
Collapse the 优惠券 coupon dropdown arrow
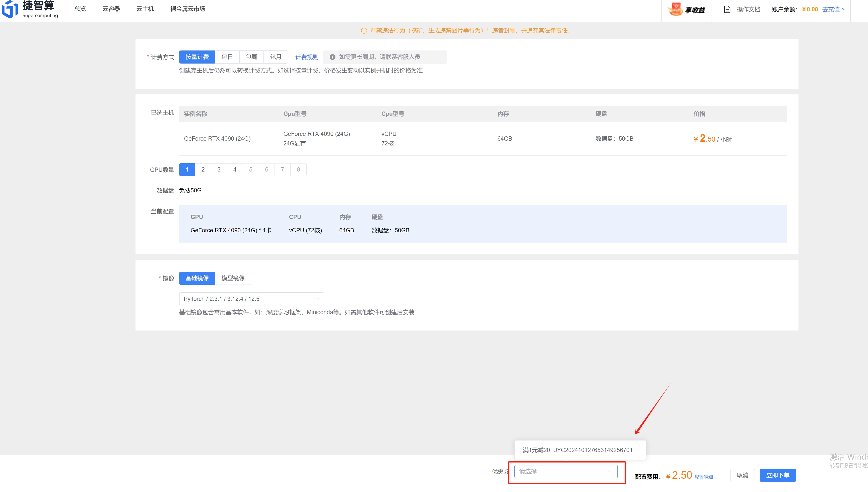[609, 471]
